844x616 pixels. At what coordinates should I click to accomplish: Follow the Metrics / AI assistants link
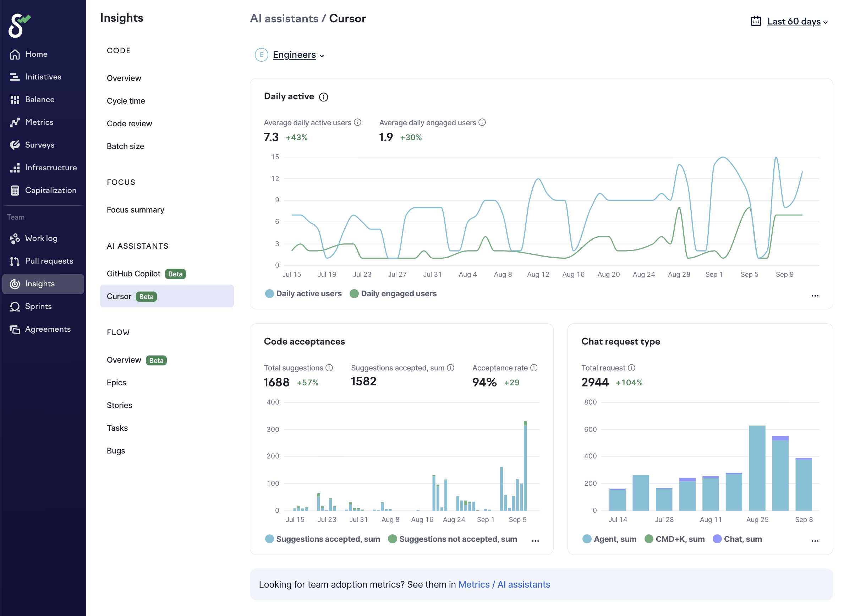(x=504, y=584)
